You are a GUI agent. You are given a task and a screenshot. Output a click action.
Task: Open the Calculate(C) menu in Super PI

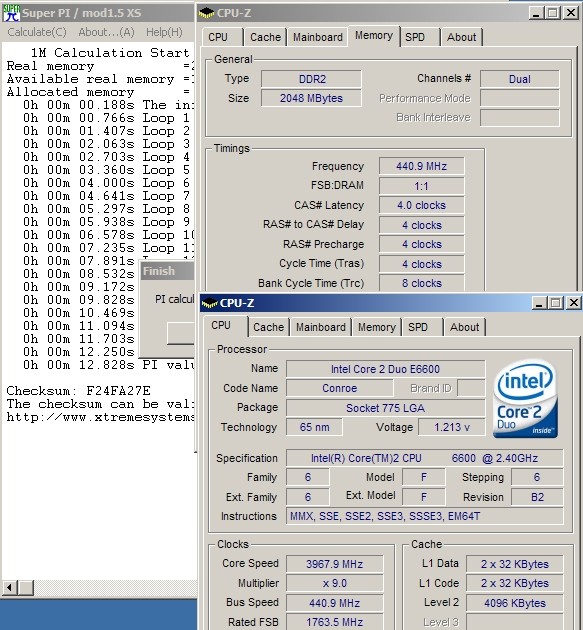click(x=37, y=32)
